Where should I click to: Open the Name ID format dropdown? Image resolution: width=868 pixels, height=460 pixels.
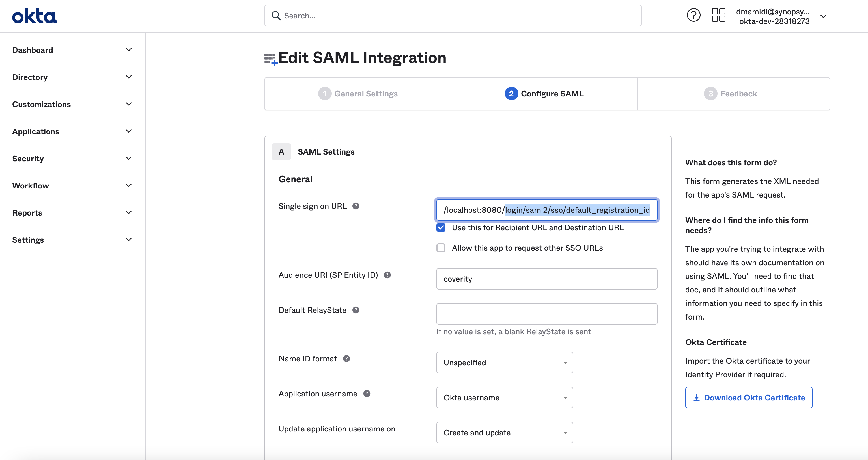click(504, 362)
